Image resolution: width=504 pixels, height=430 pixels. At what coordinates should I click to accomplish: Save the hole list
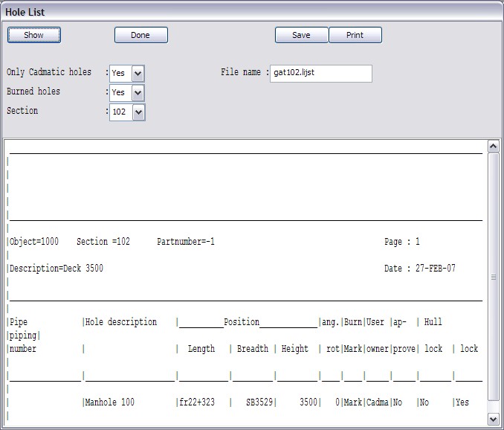[x=301, y=35]
